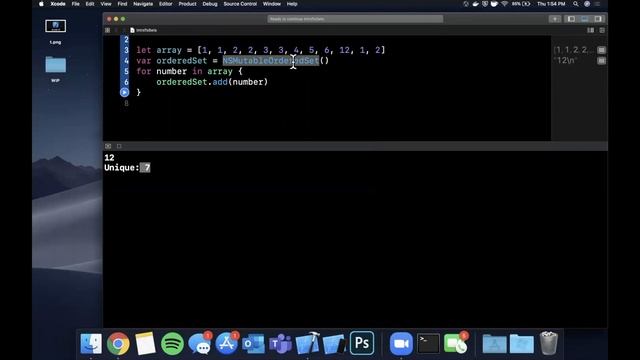This screenshot has height=360, width=640.
Task: Hide the debug console with the toggle
Action: tap(108, 146)
